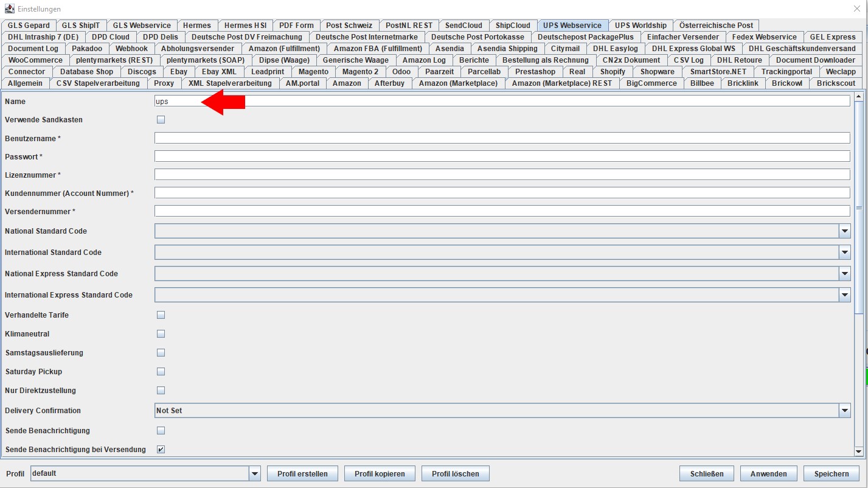Click the Passwort input field
The width and height of the screenshot is (868, 488).
(x=502, y=156)
